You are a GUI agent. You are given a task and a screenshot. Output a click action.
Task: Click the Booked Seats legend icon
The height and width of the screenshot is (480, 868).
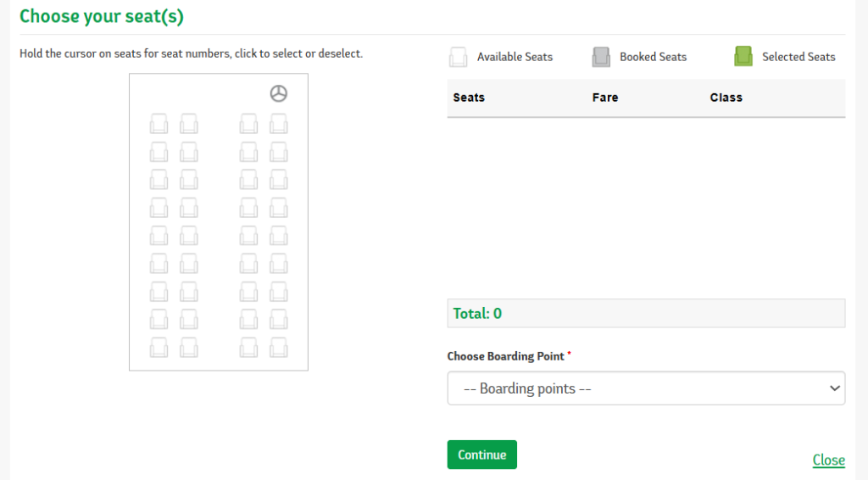(601, 57)
